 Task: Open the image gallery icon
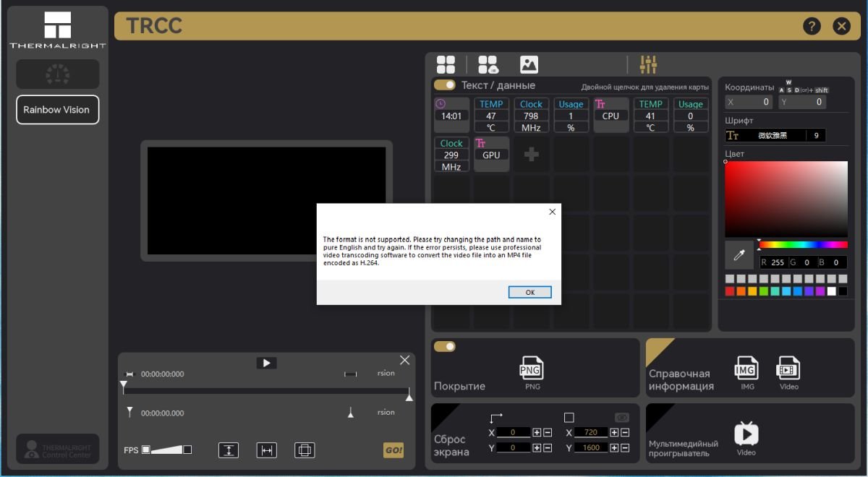point(529,64)
